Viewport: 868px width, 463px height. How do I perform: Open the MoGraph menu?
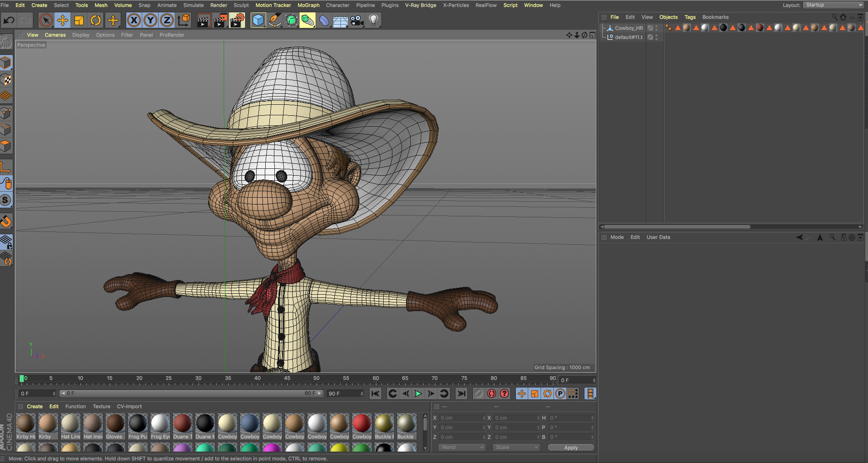[x=308, y=5]
